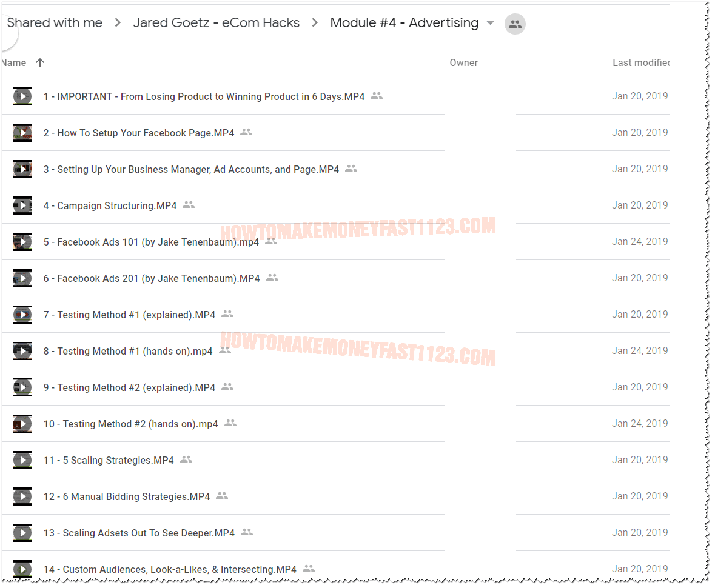Select the file named 1 - IMPORTANT video

(204, 96)
